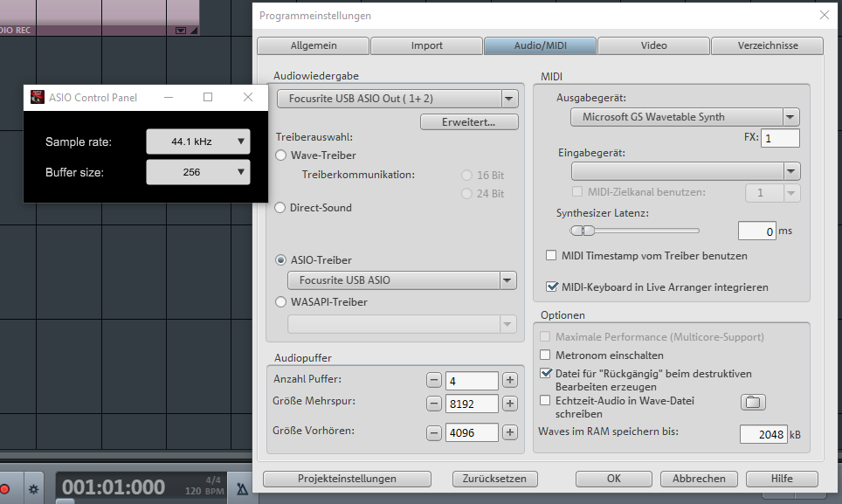Open the WASAPI-Treiber device dropdown
This screenshot has width=842, height=504.
tap(402, 324)
